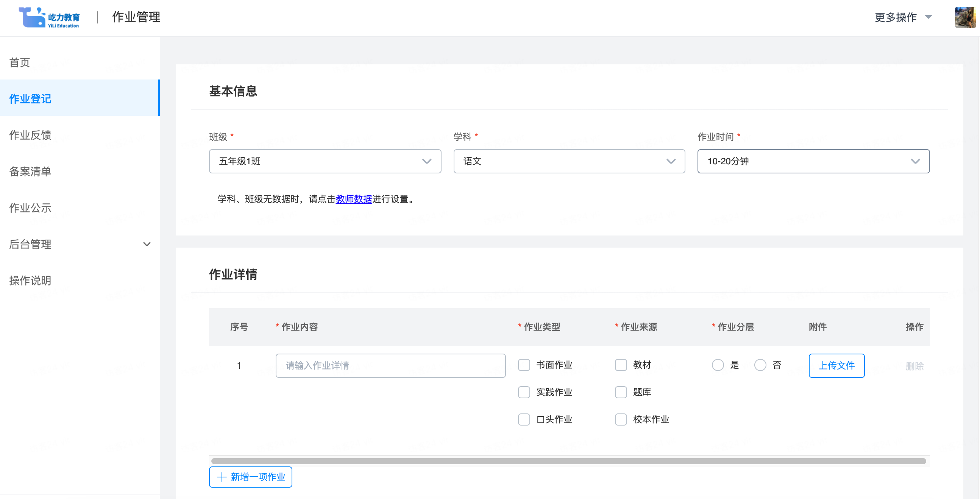Open the 备案清单 sidebar item
The image size is (980, 499).
30,172
